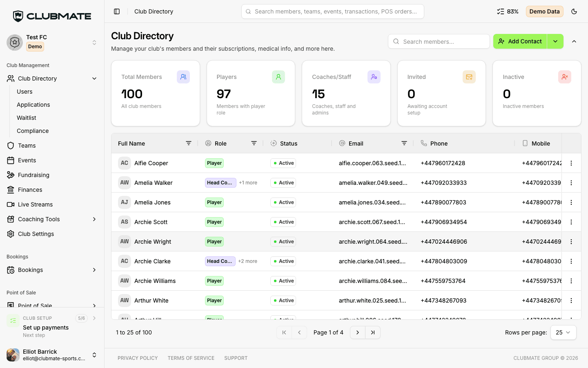Open row actions for Archie Williams
The width and height of the screenshot is (588, 368).
(x=571, y=281)
